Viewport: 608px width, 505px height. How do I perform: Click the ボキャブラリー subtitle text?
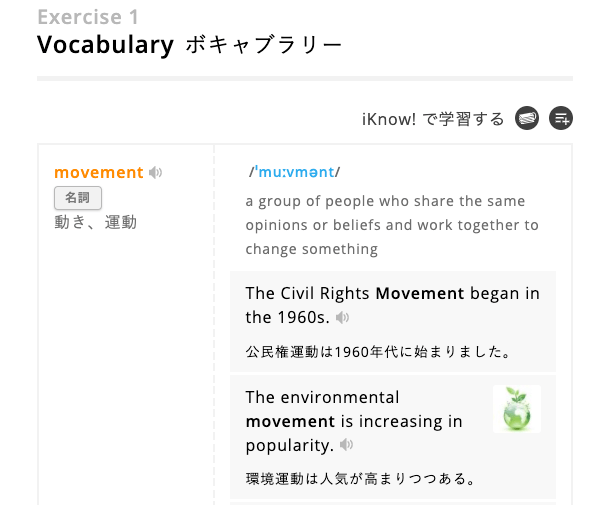[264, 46]
